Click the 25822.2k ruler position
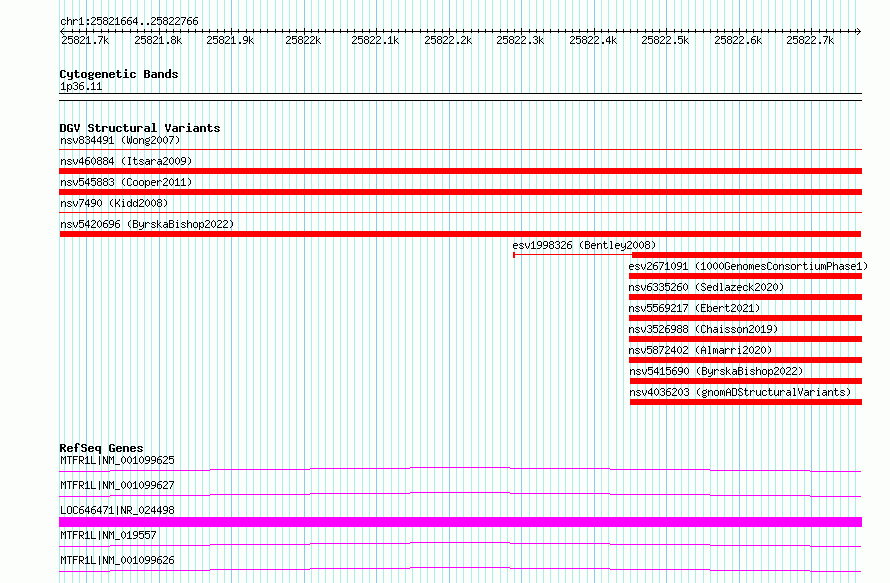This screenshot has height=583, width=890. click(448, 40)
